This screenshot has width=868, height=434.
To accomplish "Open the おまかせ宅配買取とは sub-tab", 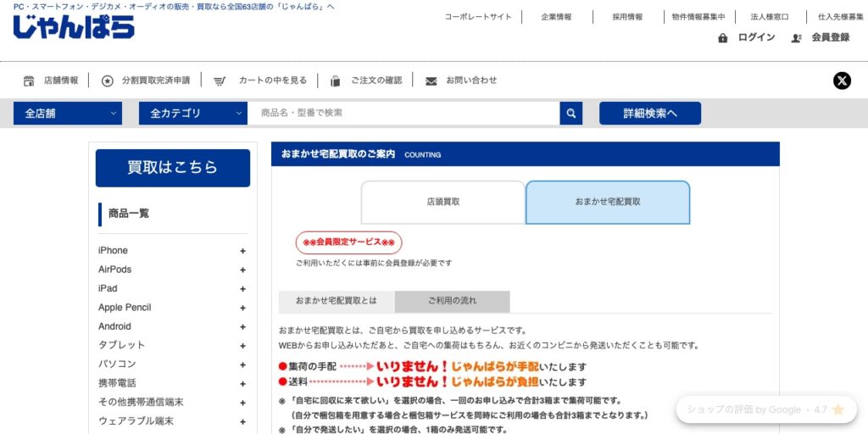I will pyautogui.click(x=337, y=301).
